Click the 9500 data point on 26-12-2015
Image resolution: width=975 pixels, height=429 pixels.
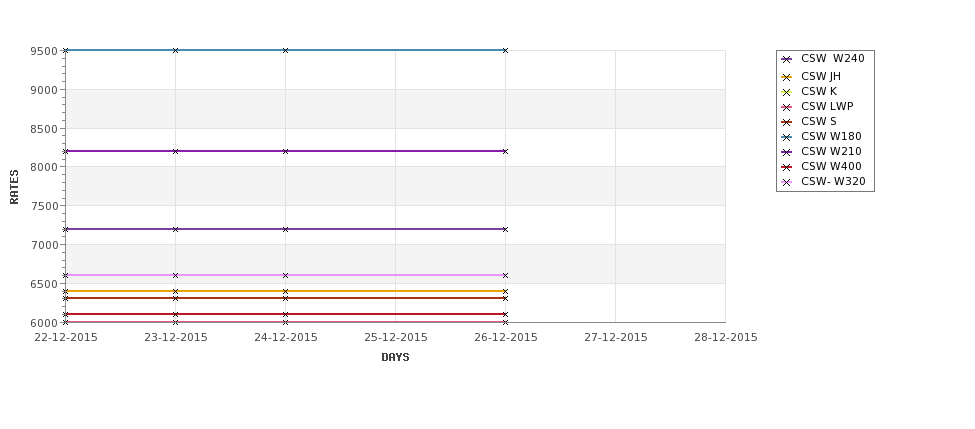click(x=505, y=50)
